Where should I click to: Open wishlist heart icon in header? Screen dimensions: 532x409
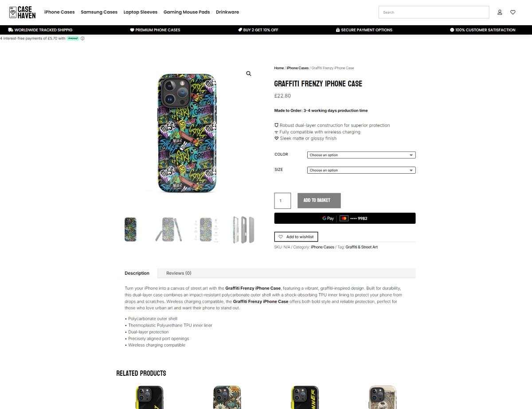[513, 12]
